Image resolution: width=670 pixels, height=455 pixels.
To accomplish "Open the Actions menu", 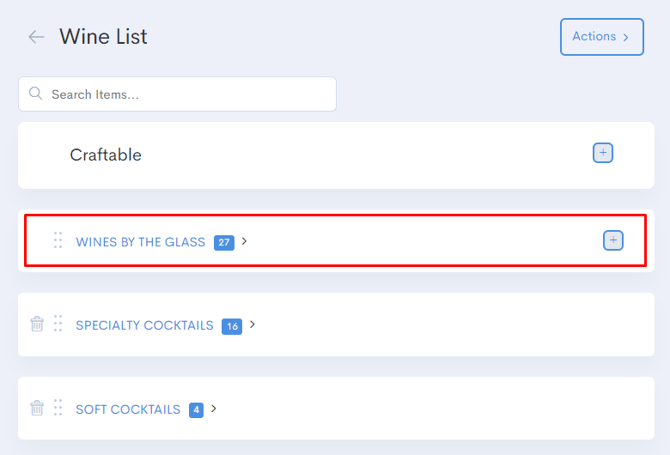I will click(601, 37).
